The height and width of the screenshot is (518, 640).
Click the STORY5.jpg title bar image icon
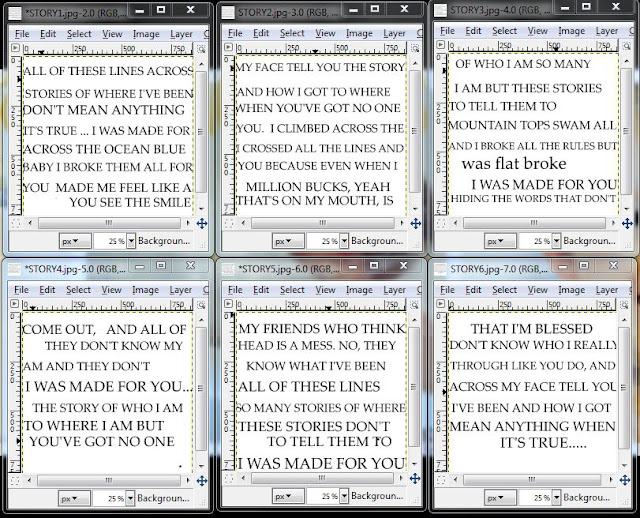[228, 269]
